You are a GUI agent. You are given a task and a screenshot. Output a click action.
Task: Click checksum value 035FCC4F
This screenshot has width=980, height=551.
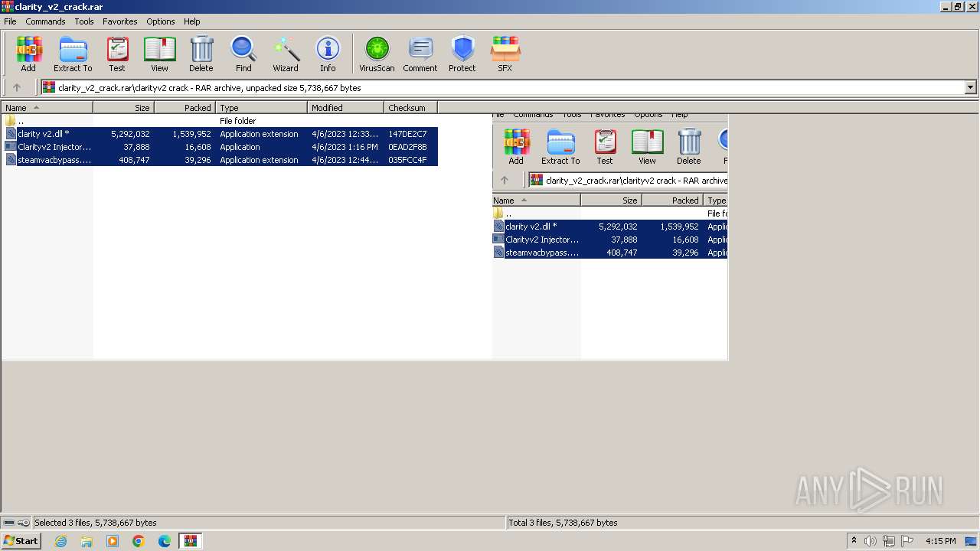coord(407,160)
